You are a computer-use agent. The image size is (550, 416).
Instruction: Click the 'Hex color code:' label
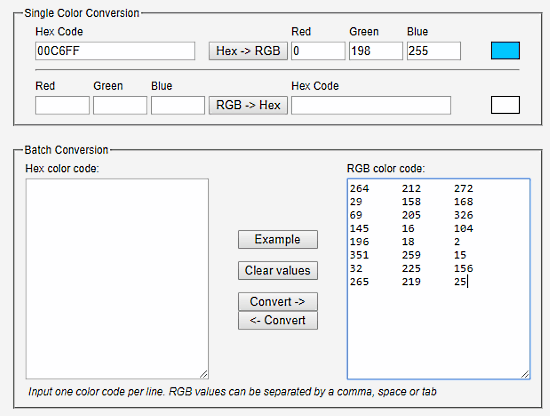[62, 169]
